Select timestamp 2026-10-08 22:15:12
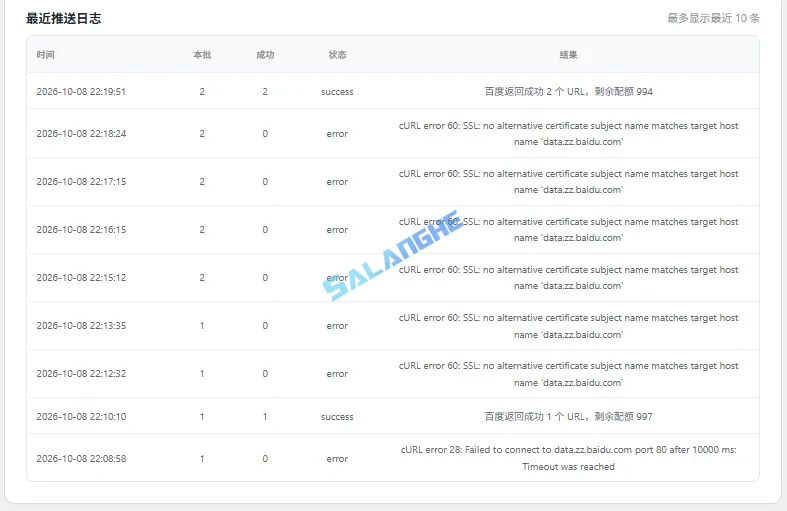This screenshot has width=787, height=511. pos(81,278)
